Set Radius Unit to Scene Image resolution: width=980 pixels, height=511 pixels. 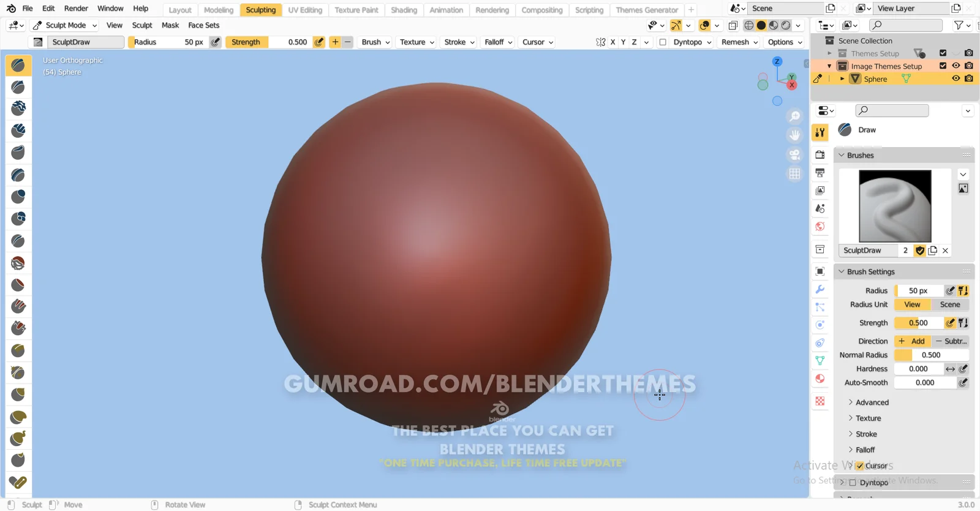point(950,305)
